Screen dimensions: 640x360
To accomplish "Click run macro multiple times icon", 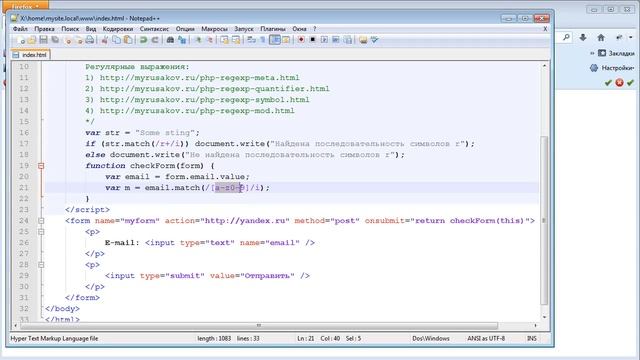I will pyautogui.click(x=336, y=40).
